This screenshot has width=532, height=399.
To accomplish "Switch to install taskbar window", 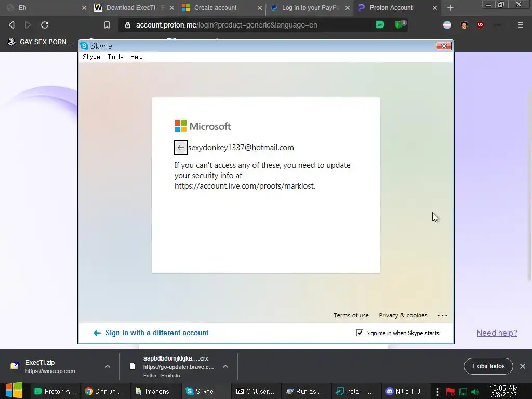I will point(356,391).
